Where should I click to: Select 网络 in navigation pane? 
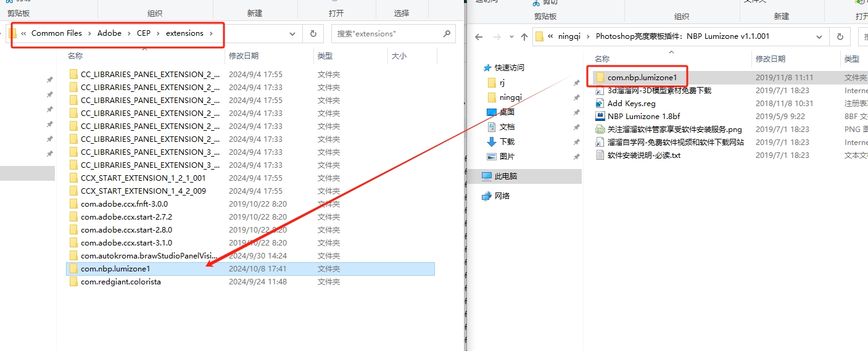[502, 196]
